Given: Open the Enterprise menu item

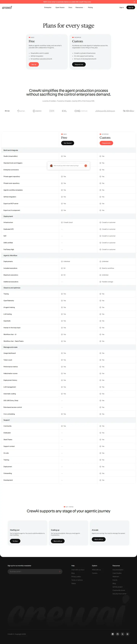Looking at the screenshot, I should (48, 7).
